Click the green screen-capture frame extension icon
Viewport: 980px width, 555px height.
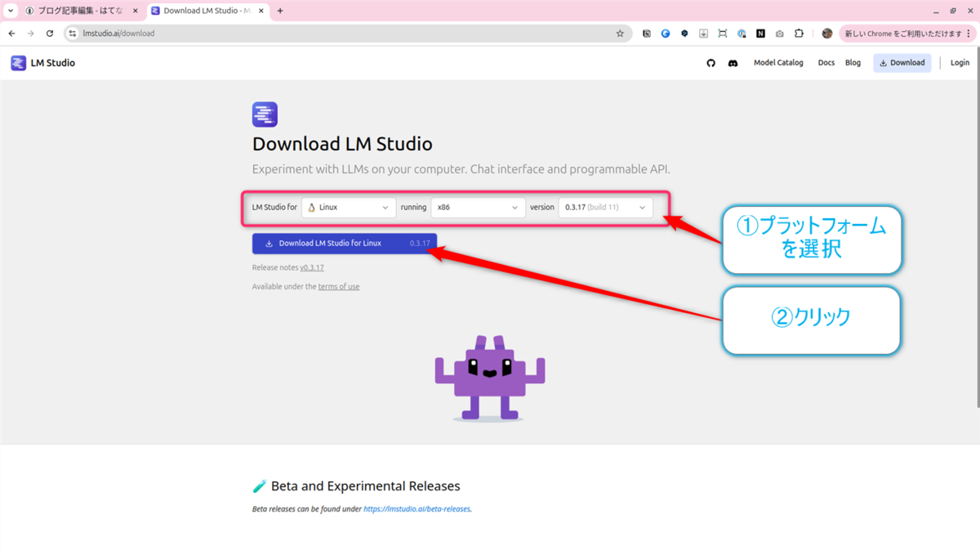[723, 34]
